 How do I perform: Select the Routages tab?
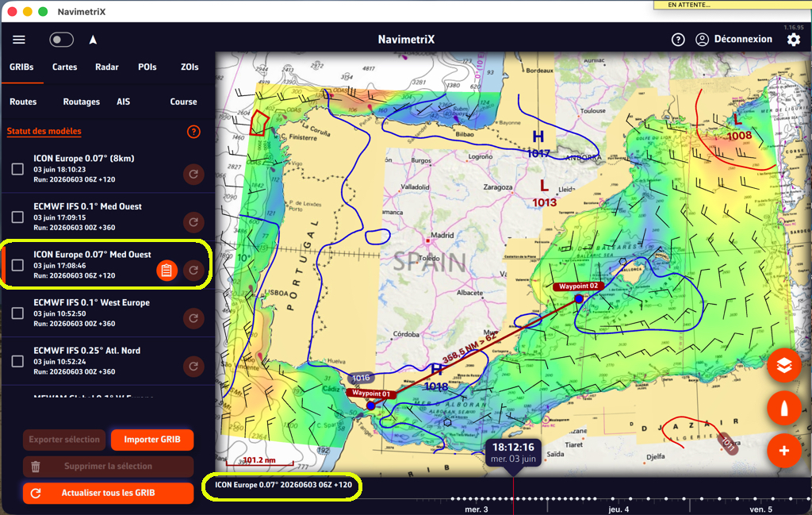point(82,102)
